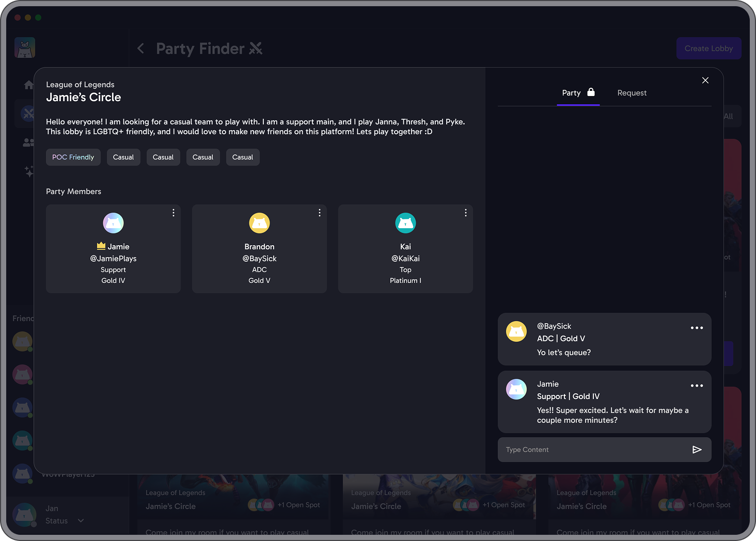This screenshot has width=756, height=541.
Task: Open Brandon's member card options menu
Action: coord(320,213)
